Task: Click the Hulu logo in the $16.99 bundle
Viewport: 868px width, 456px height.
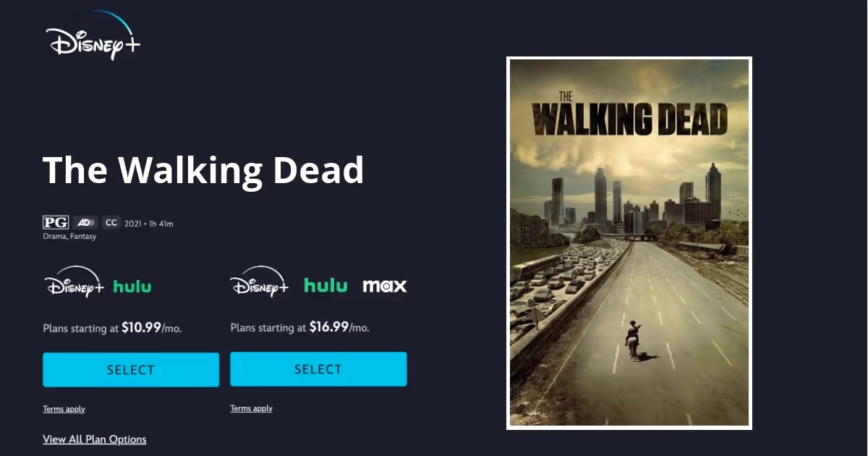Action: 325,285
